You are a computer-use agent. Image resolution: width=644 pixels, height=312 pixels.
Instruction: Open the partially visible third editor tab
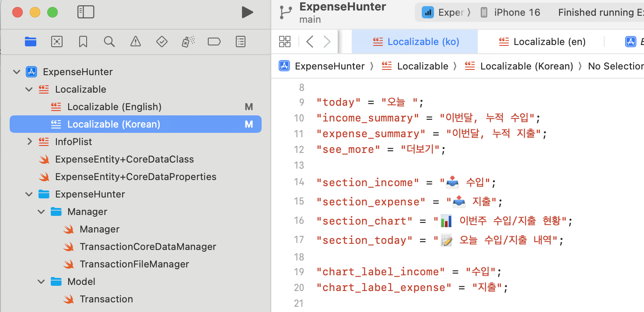[x=634, y=42]
